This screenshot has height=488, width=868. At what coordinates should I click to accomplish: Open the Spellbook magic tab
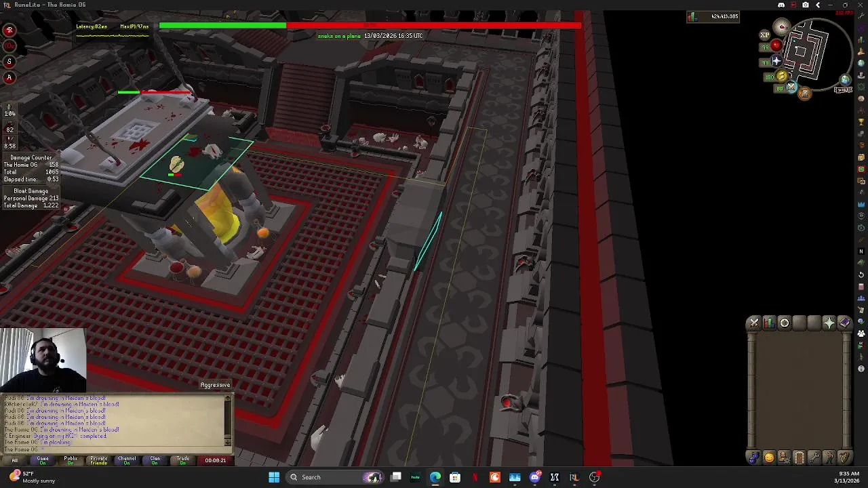tap(844, 323)
